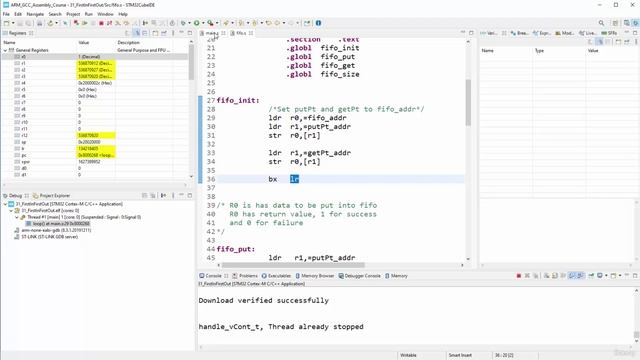Open the Project Explorer tab
640x360 pixels.
tap(51, 196)
